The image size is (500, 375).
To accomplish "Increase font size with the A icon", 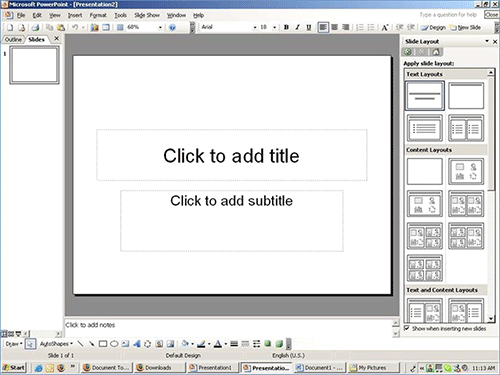I will (385, 27).
